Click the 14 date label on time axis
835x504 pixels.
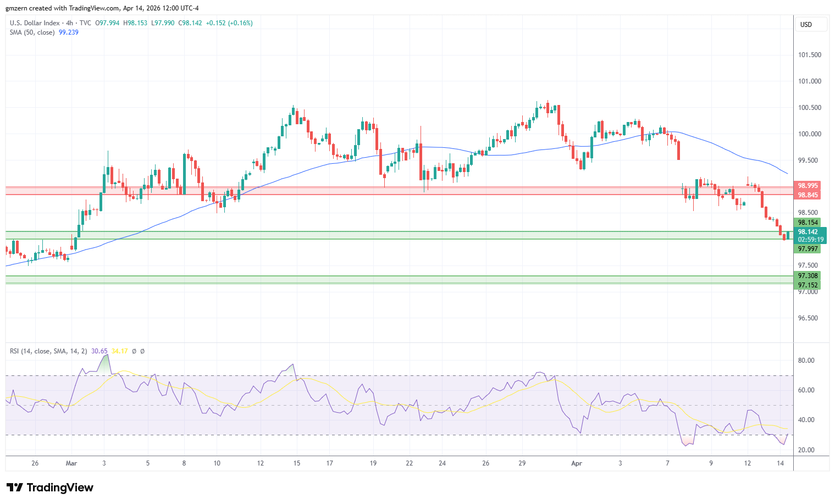tap(780, 463)
